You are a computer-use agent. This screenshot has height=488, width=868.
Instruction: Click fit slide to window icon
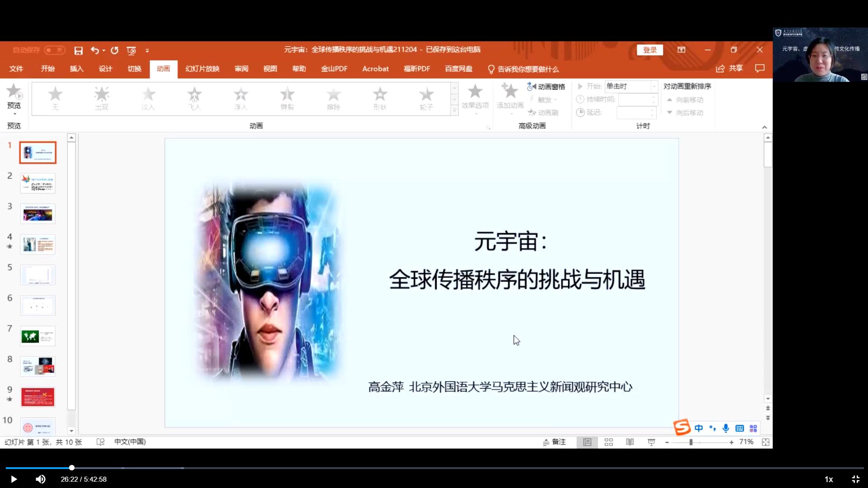tap(765, 442)
